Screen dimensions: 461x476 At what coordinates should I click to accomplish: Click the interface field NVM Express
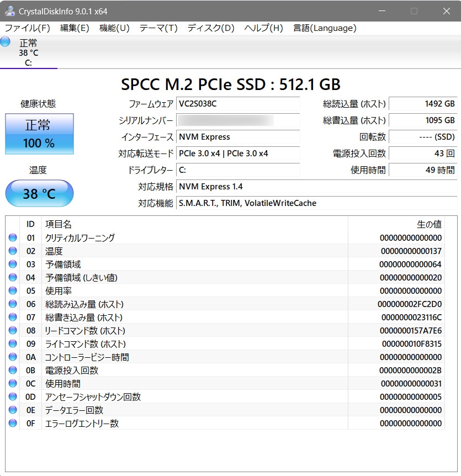238,137
